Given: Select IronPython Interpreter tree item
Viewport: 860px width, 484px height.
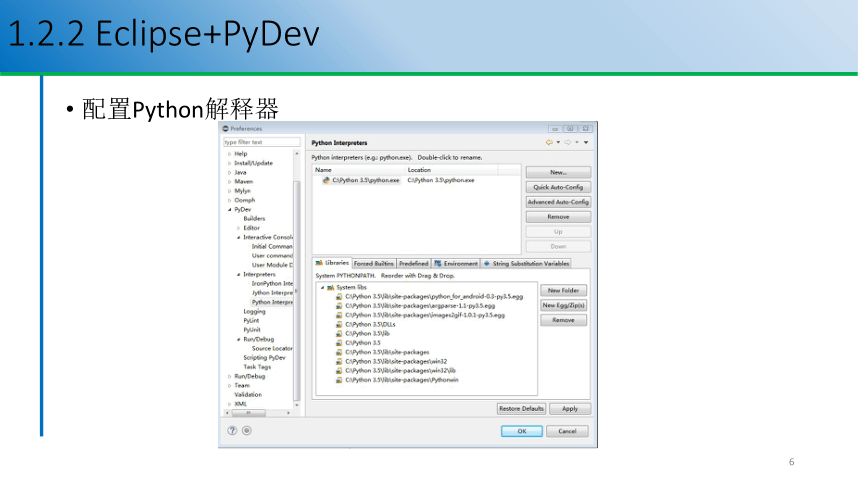Looking at the screenshot, I should coord(272,284).
